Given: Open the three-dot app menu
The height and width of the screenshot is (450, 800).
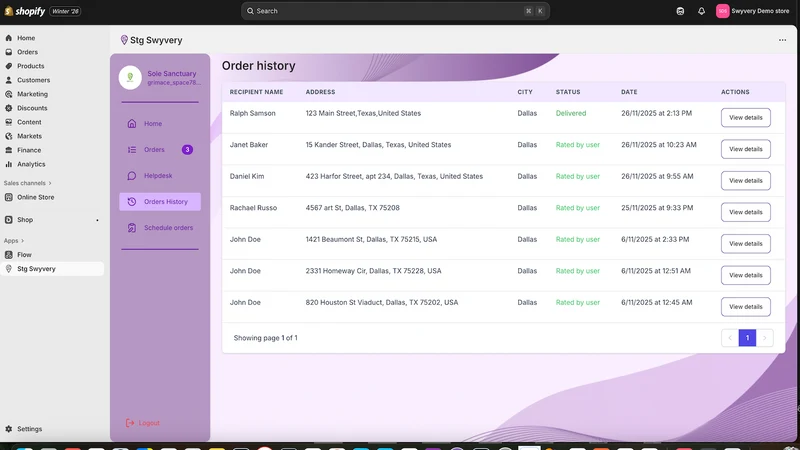Looking at the screenshot, I should point(782,40).
